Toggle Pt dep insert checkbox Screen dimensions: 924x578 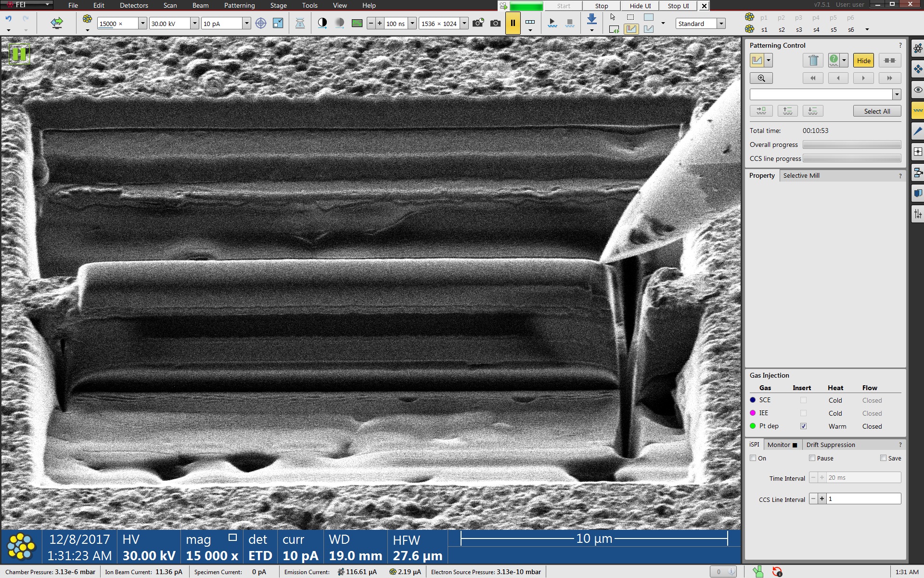803,426
